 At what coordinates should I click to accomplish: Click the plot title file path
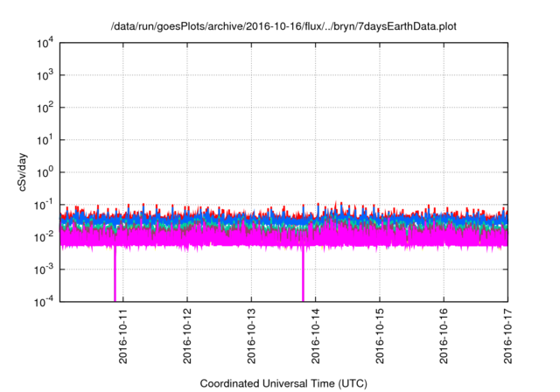pos(283,26)
